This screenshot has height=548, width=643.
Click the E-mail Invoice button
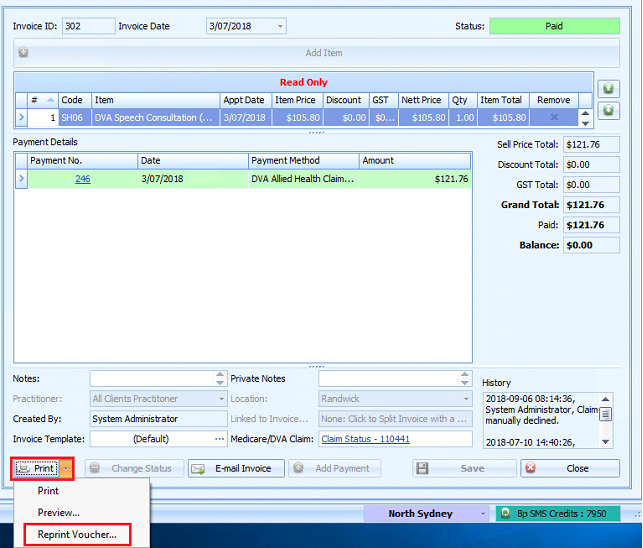click(236, 468)
